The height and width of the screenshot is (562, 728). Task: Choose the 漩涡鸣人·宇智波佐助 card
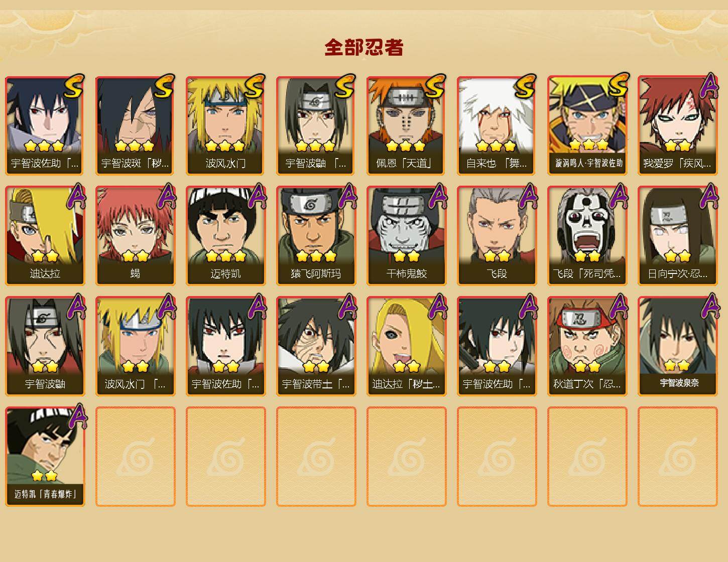(587, 125)
